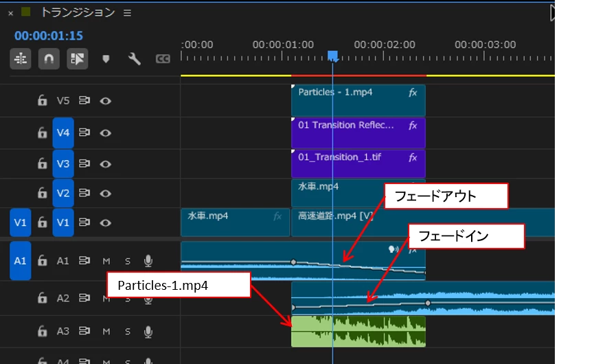Add a marker with marker icon

[106, 58]
